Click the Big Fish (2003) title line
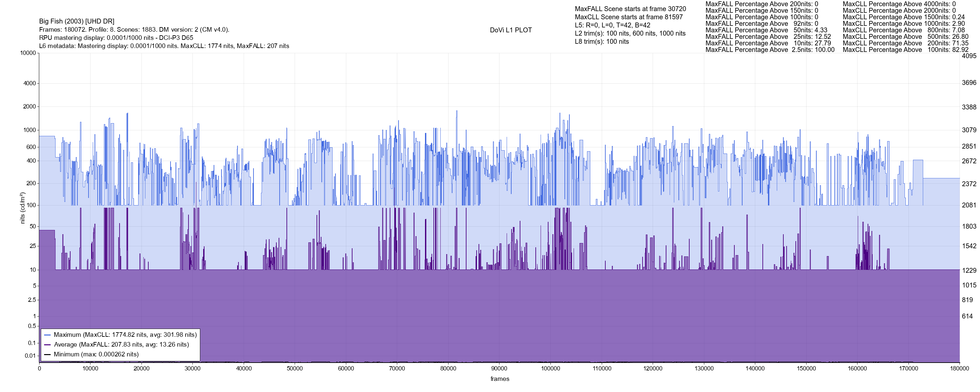980x392 pixels. pyautogui.click(x=76, y=21)
